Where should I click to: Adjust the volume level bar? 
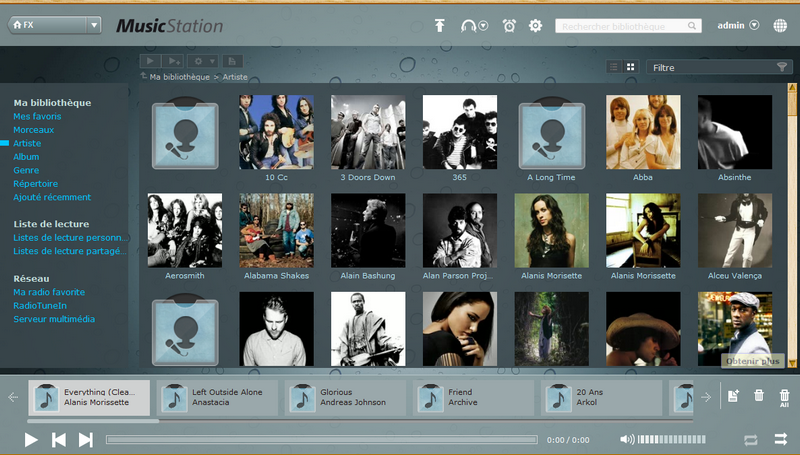point(671,439)
